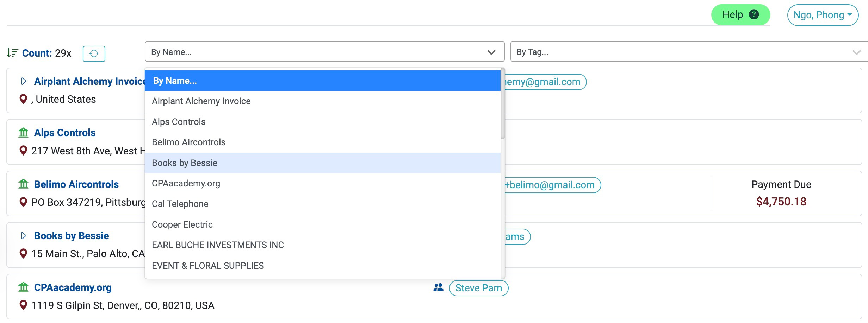Click the , United States address text
Image resolution: width=868 pixels, height=323 pixels.
(63, 99)
